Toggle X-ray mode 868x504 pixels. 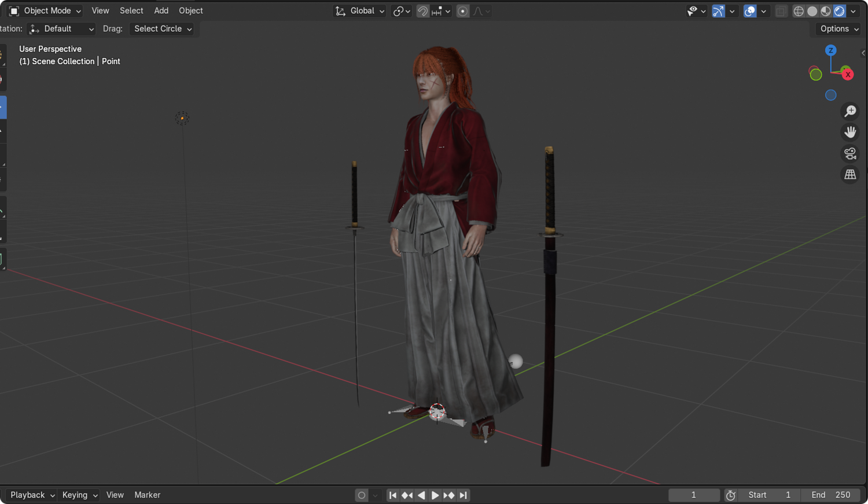point(781,11)
